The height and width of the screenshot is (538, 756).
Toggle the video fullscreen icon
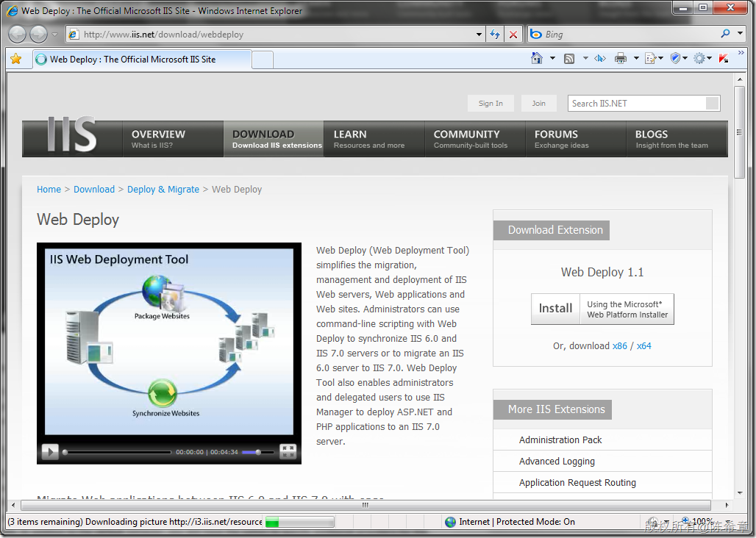(288, 452)
